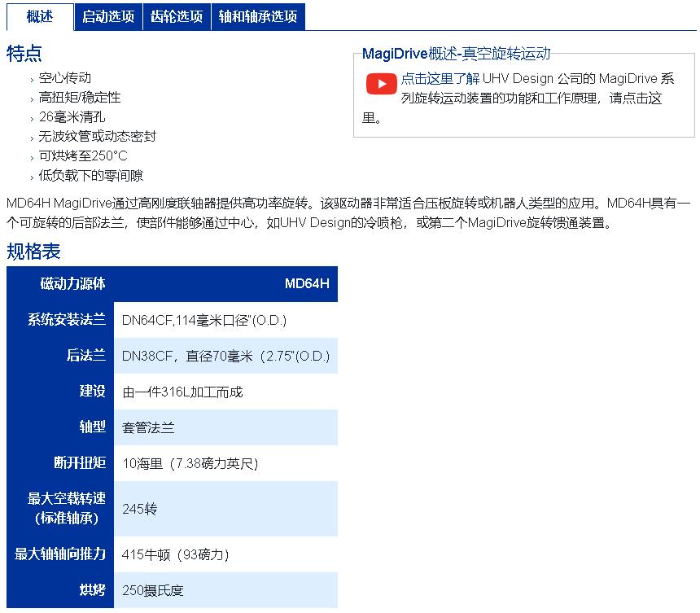Select the feature text 26毫米清孔
Viewport: 700px width, 613px height.
coord(72,117)
